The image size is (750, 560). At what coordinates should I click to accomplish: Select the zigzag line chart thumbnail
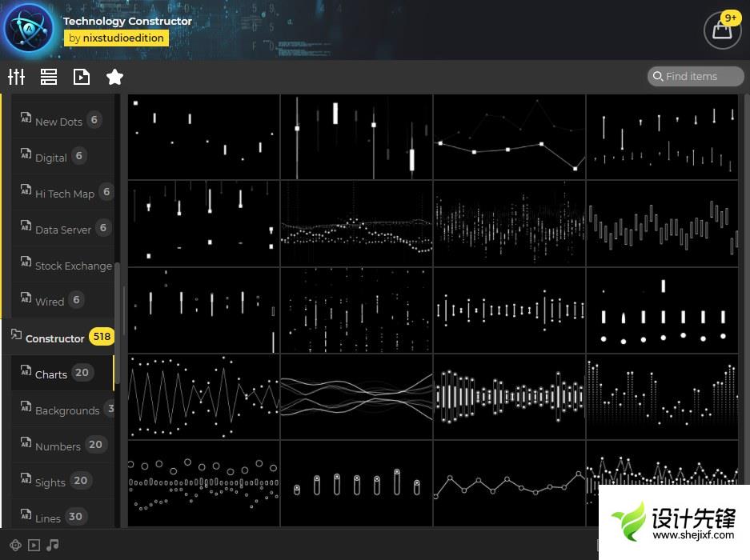[204, 397]
